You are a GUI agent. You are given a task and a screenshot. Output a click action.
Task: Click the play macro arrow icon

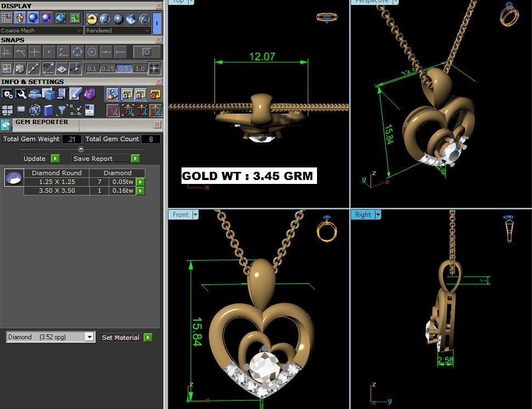[127, 94]
